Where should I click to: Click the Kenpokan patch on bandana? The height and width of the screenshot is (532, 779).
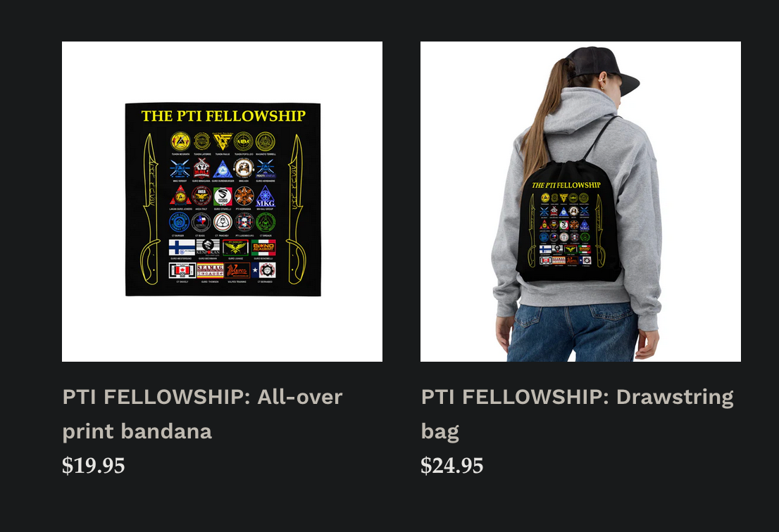(208, 247)
